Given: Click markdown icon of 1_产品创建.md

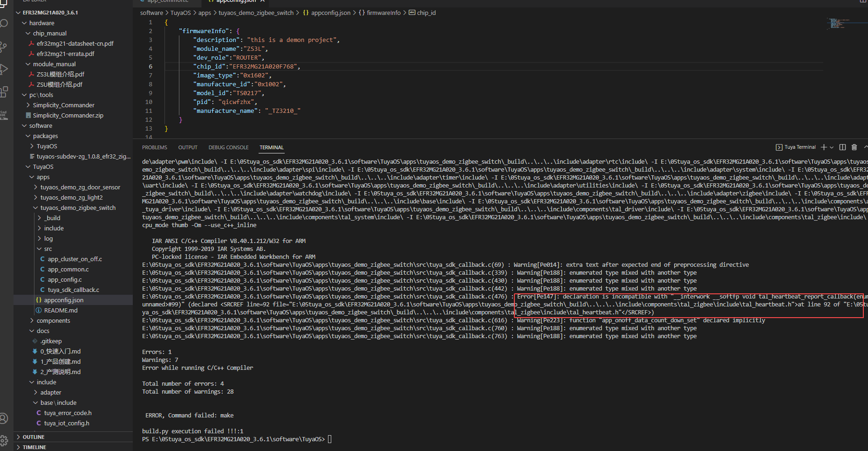Looking at the screenshot, I should coord(35,361).
